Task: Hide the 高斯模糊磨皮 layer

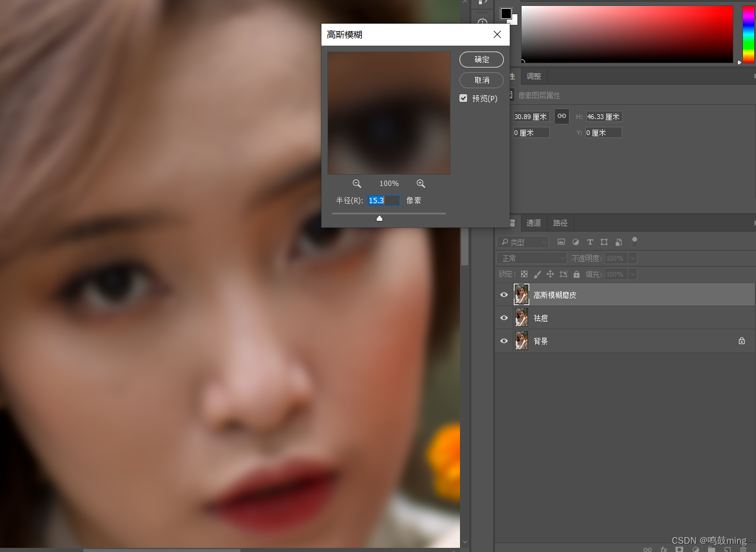Action: [504, 295]
